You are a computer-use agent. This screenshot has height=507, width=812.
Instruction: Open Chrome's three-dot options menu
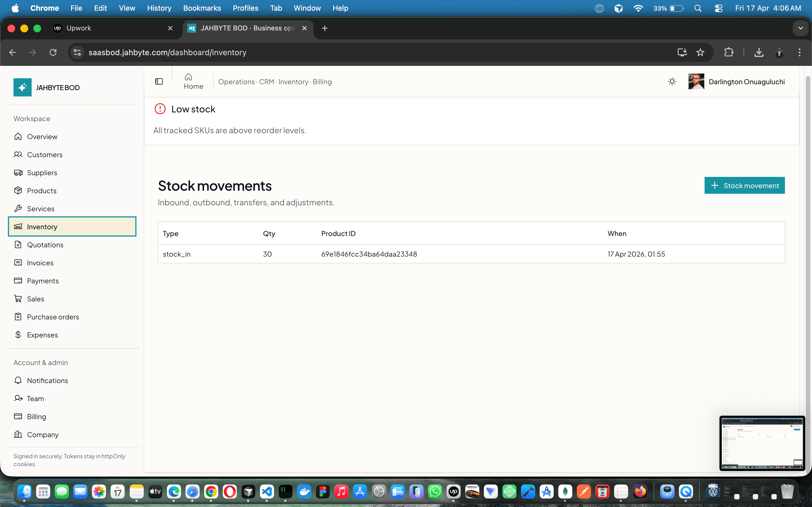pyautogui.click(x=800, y=52)
